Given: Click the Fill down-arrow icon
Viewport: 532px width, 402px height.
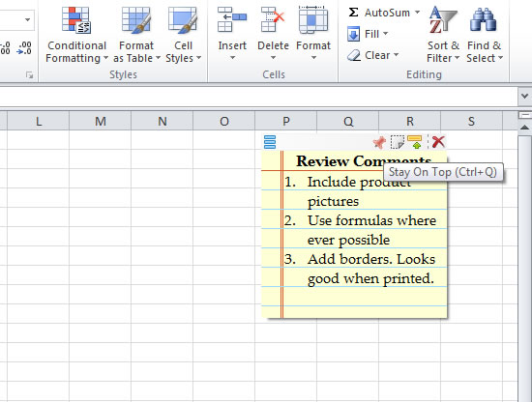Looking at the screenshot, I should [x=353, y=34].
